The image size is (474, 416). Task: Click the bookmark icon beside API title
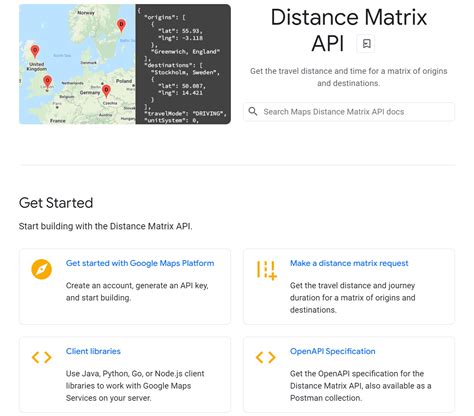(366, 44)
